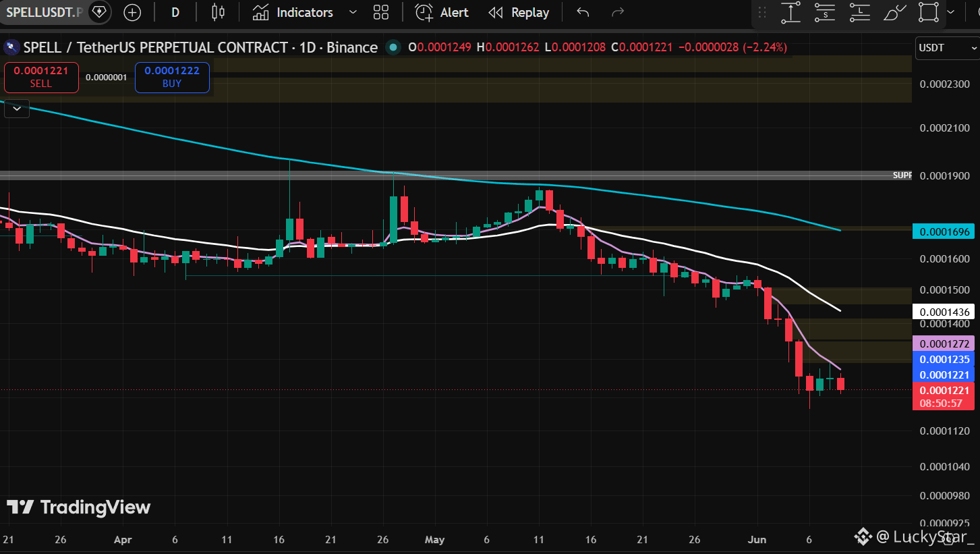The image size is (980, 554).
Task: Start bar Replay mode
Action: (518, 12)
